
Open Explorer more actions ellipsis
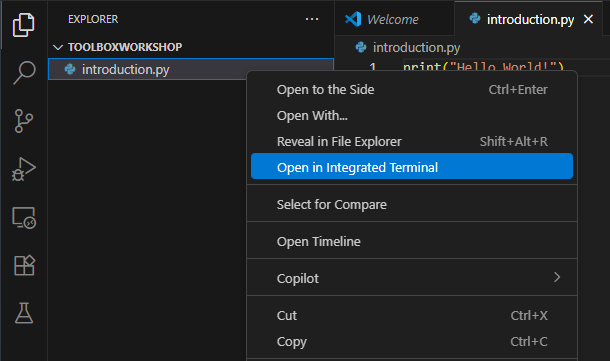click(x=312, y=19)
